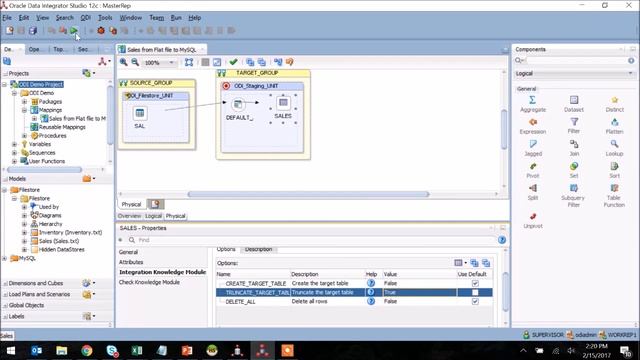Image resolution: width=640 pixels, height=360 pixels.
Task: Expand the Load Plans and Scenarios section
Action: [5, 294]
